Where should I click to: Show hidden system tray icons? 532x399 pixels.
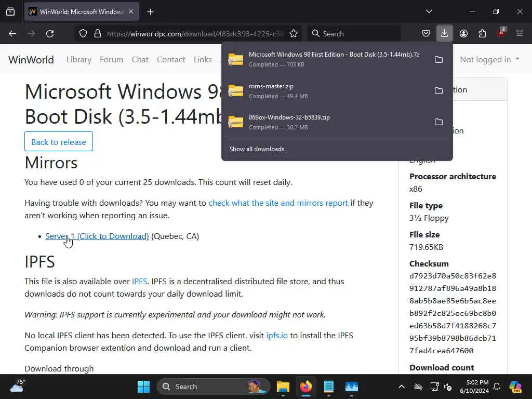coord(402,387)
